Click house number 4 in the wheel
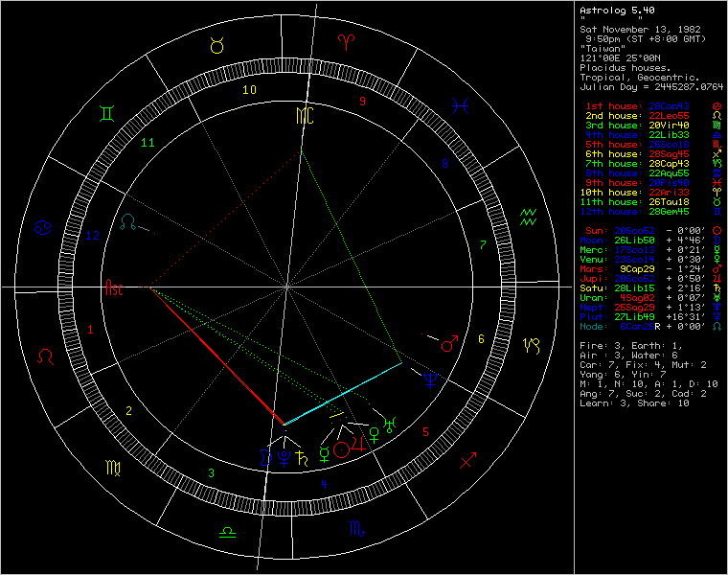Viewport: 728px width, 575px height. (324, 484)
